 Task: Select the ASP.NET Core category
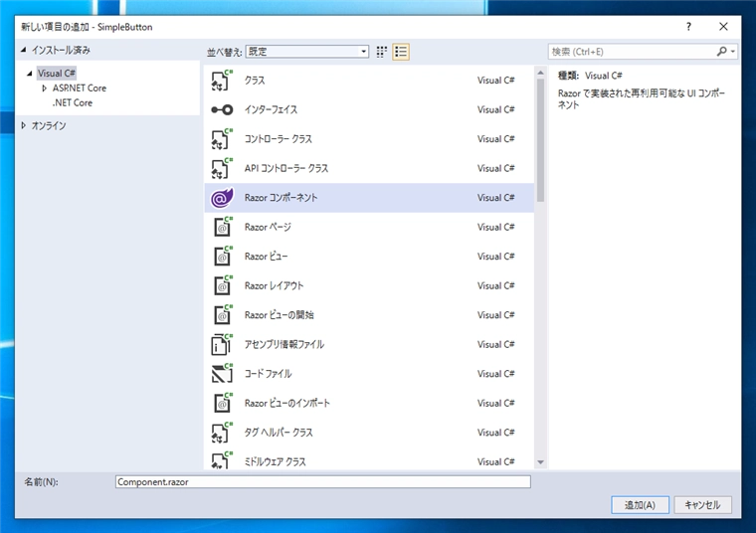pyautogui.click(x=80, y=89)
